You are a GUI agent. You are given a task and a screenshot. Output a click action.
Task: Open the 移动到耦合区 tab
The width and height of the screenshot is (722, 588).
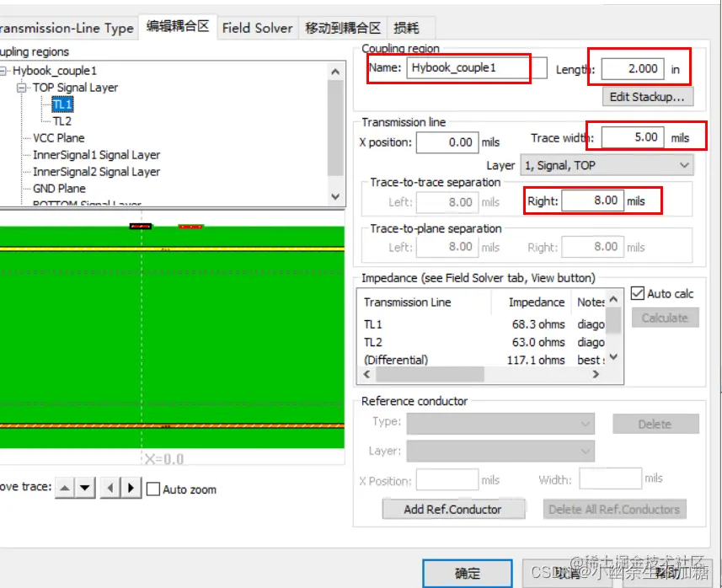(343, 28)
